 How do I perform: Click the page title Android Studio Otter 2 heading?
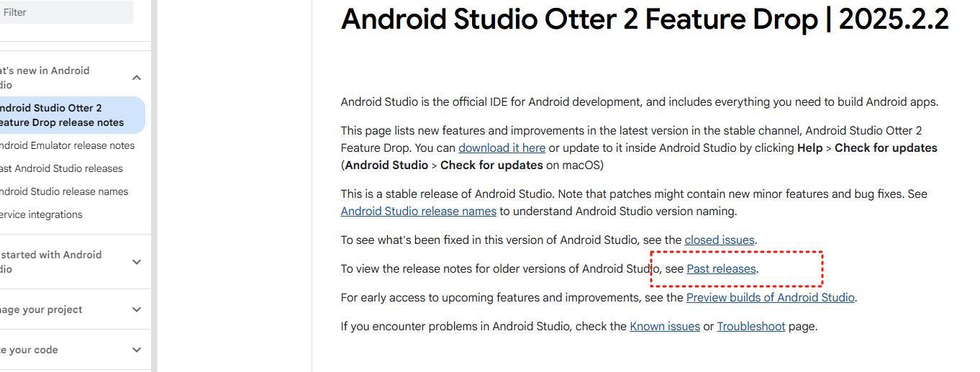tap(645, 19)
